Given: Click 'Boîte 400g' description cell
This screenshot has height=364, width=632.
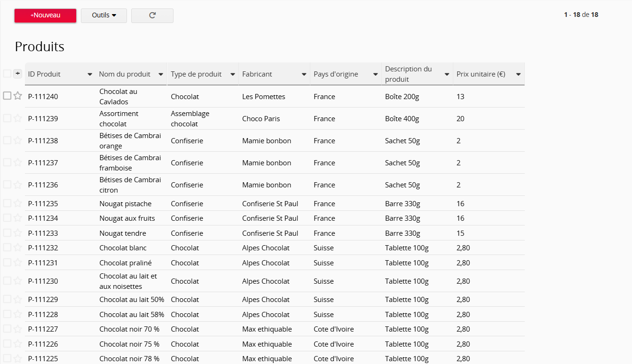Looking at the screenshot, I should pos(402,119).
